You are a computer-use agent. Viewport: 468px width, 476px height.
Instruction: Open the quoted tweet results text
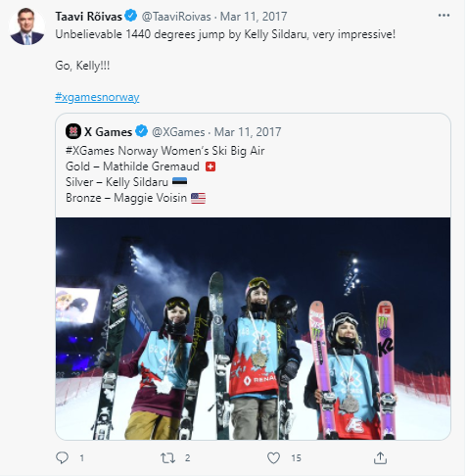click(164, 174)
